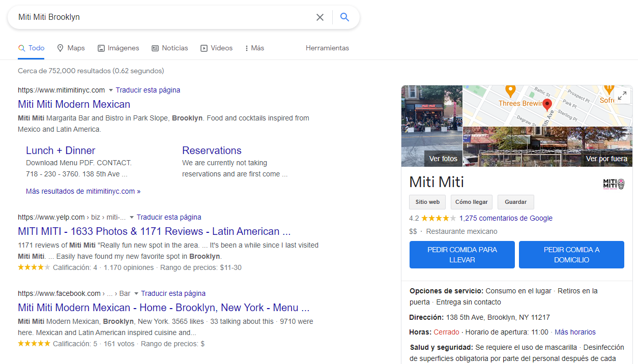Viewport: 638px width, 364px height.
Task: Open the Más options menu
Action: tap(254, 48)
